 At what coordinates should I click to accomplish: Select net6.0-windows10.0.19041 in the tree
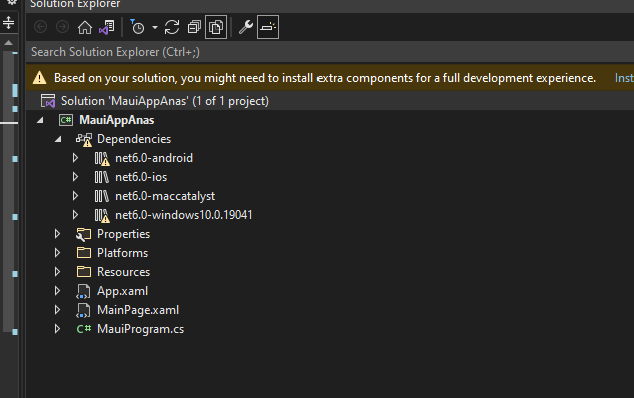tap(184, 215)
